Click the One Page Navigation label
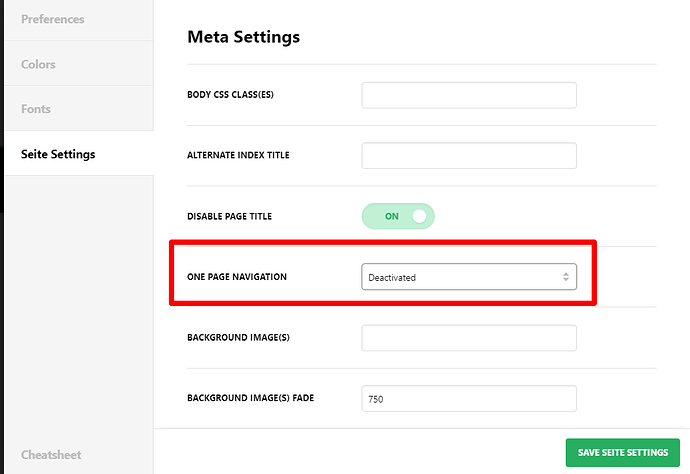 [237, 277]
